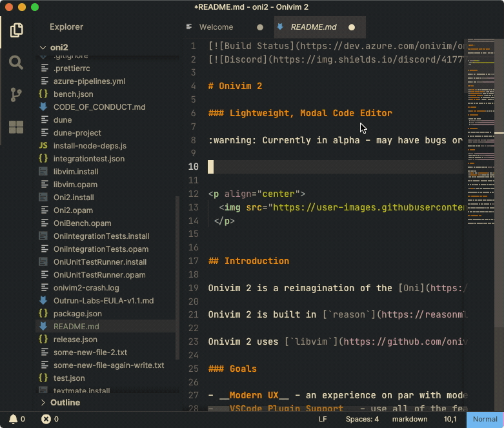Viewport: 504px width, 428px height.
Task: Click the explorer panel vertical scrollbar
Action: point(177,278)
